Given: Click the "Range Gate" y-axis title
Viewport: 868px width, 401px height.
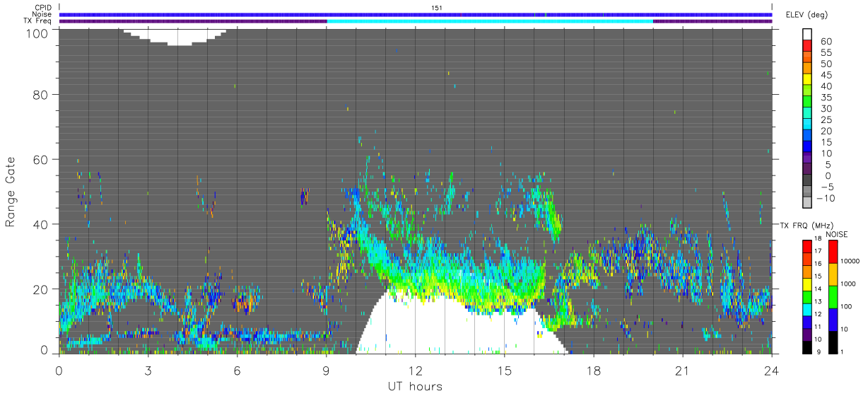Looking at the screenshot, I should 11,192.
